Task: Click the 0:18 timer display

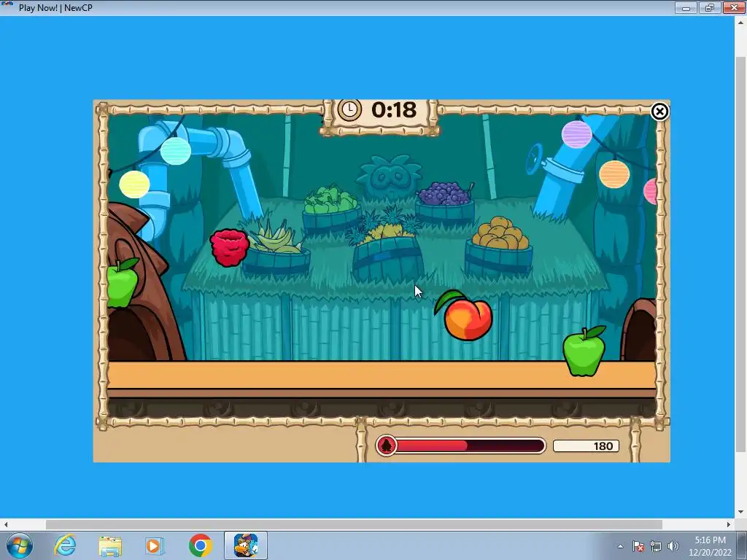Action: click(x=393, y=110)
